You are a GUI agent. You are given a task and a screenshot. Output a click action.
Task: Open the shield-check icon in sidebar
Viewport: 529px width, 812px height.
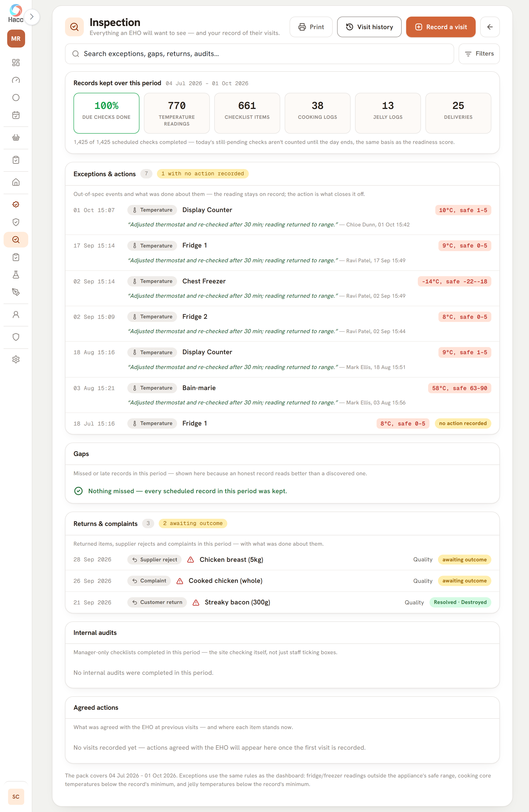(x=16, y=222)
